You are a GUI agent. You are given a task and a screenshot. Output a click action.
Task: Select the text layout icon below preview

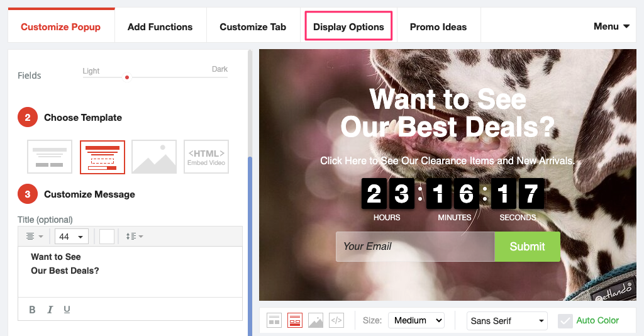(x=274, y=320)
